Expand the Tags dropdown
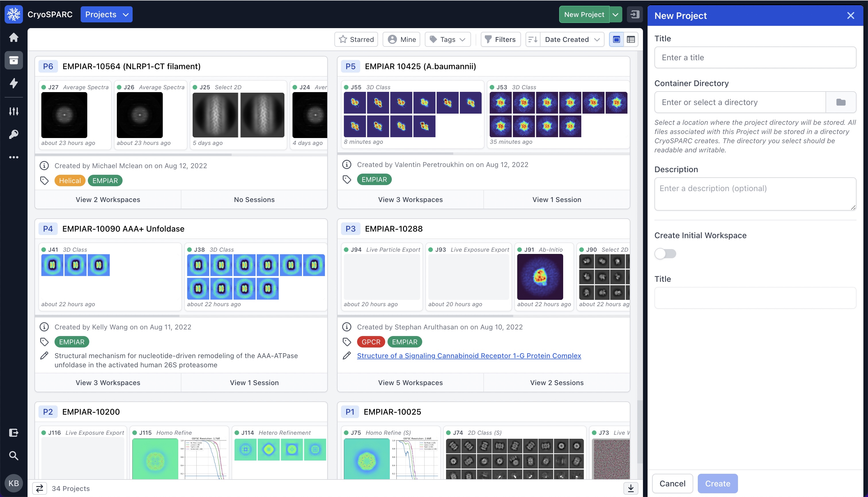This screenshot has width=868, height=497. [448, 40]
